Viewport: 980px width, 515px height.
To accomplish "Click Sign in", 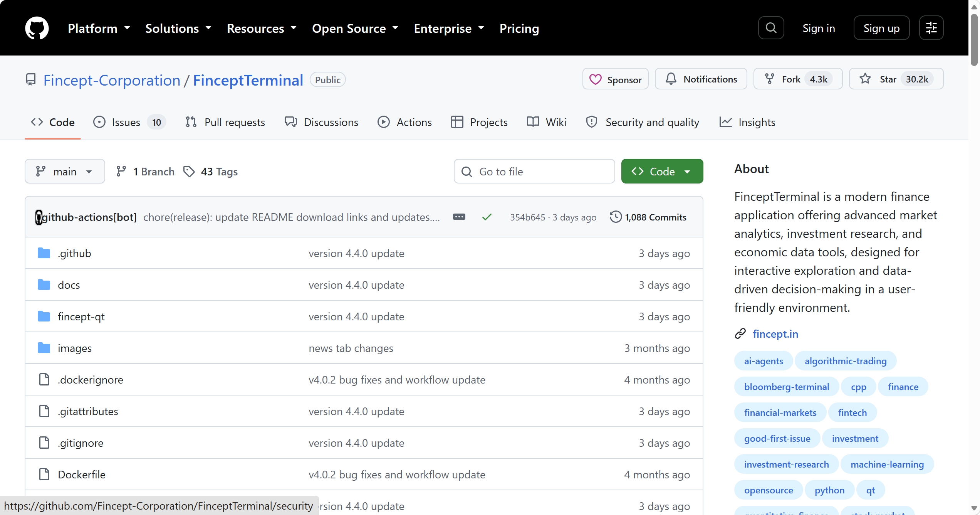I will 819,28.
